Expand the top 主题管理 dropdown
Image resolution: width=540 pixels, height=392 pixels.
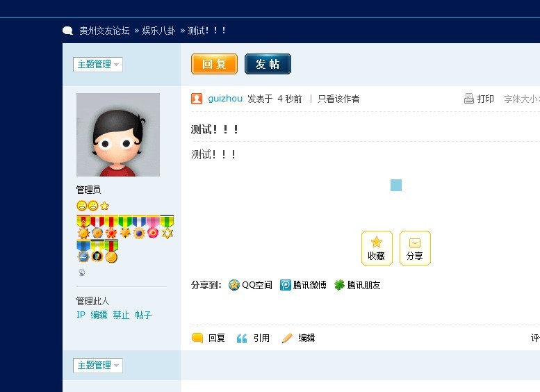pyautogui.click(x=98, y=65)
